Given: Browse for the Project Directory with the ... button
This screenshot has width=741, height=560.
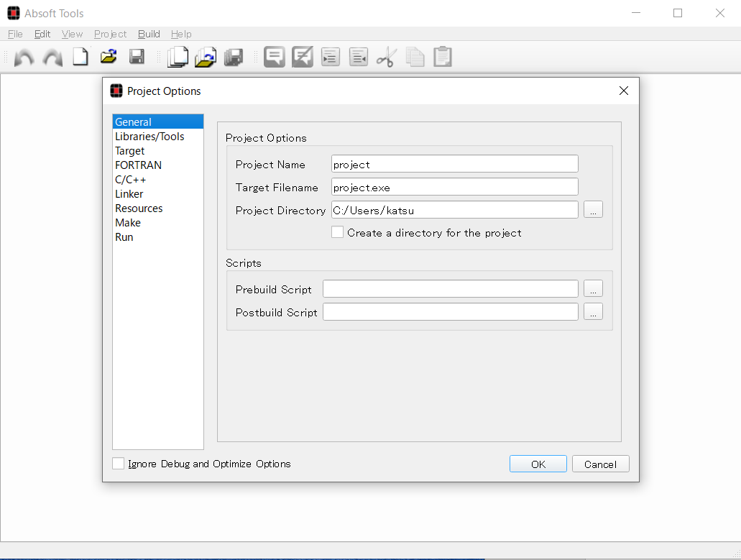Looking at the screenshot, I should point(593,209).
